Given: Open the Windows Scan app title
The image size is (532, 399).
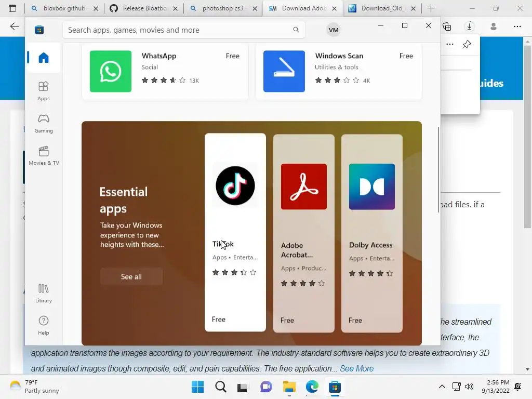Looking at the screenshot, I should click(x=339, y=56).
